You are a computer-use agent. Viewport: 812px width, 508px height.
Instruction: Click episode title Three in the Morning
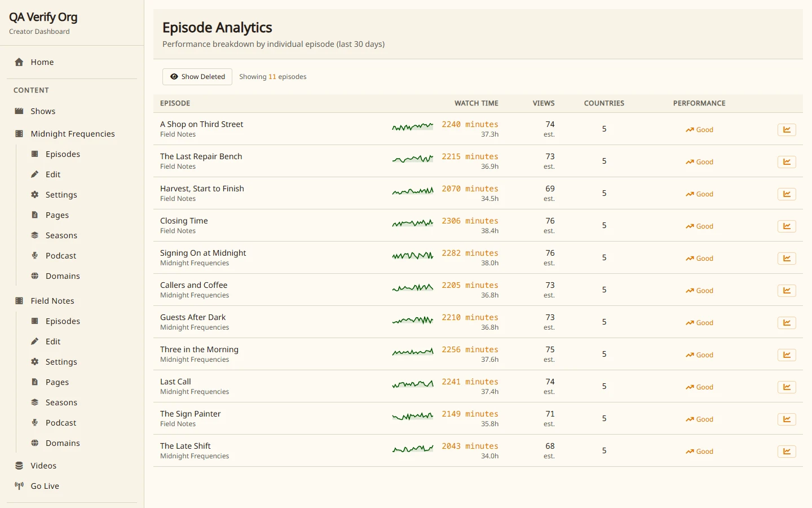(x=199, y=349)
